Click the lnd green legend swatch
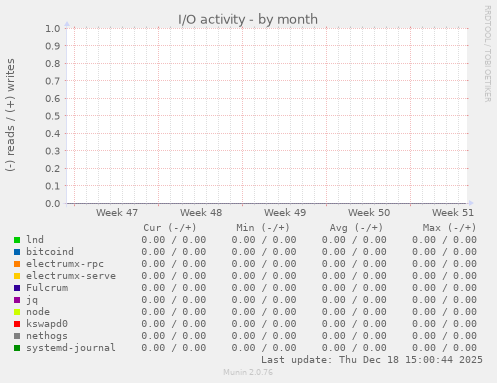 coord(17,240)
